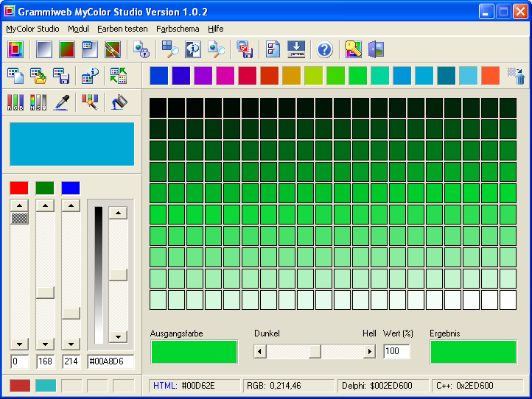Open a palette with folder icon

click(x=38, y=76)
